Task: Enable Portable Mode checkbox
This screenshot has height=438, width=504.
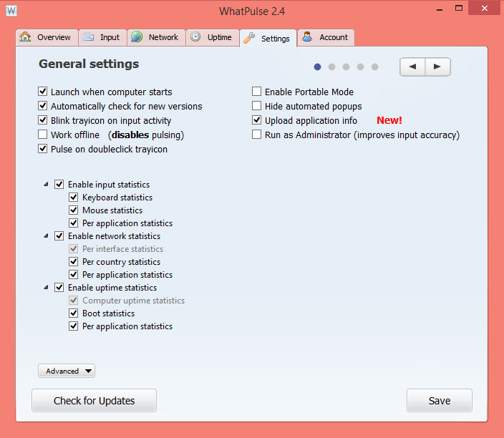Action: tap(256, 92)
